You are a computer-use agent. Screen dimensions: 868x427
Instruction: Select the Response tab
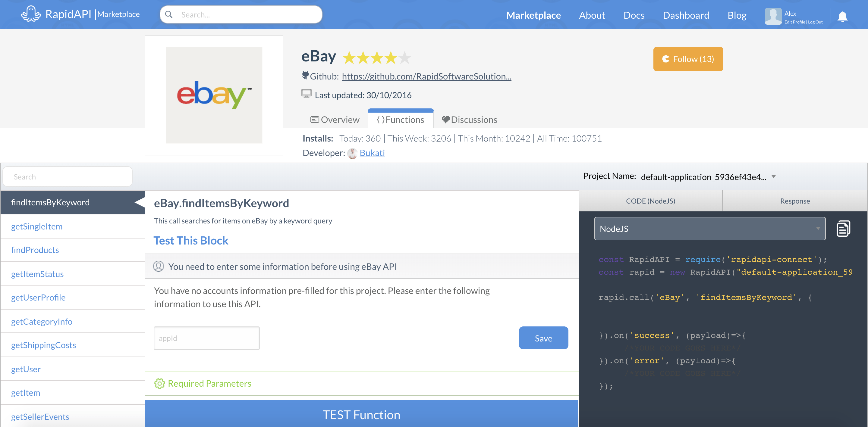point(795,201)
